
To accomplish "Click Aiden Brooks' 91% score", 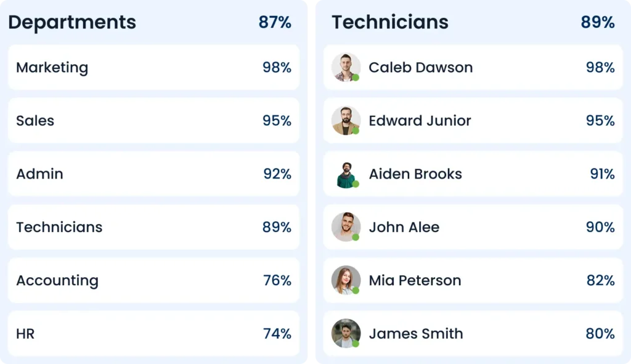I will click(x=602, y=174).
